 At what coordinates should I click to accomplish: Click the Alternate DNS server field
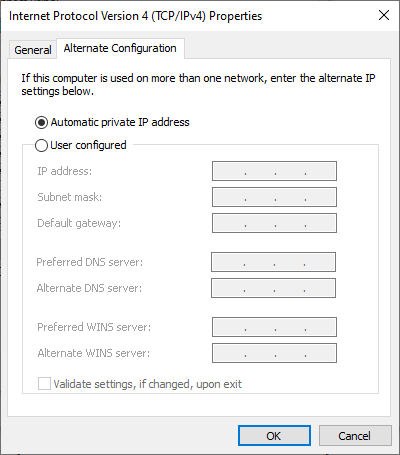click(273, 288)
